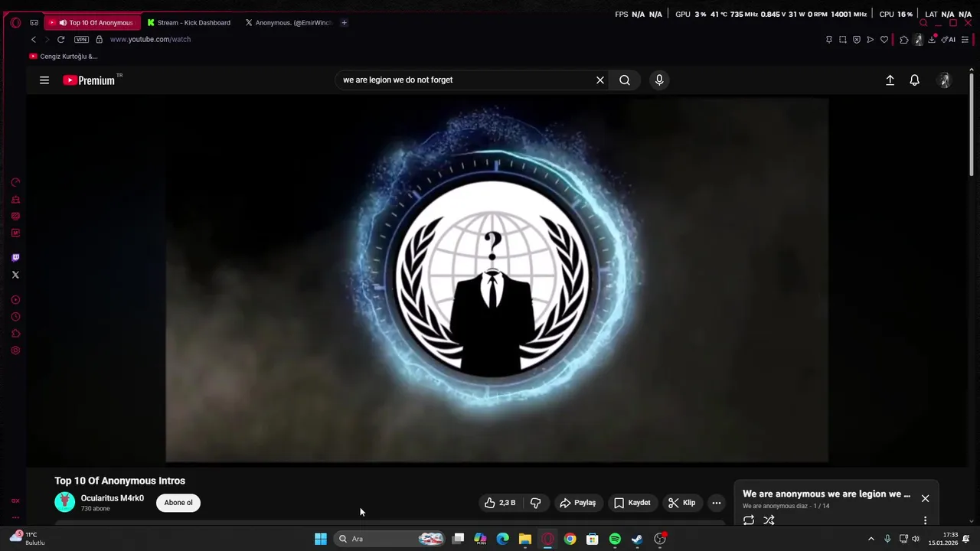
Task: Save video using Kaydet button
Action: point(632,503)
